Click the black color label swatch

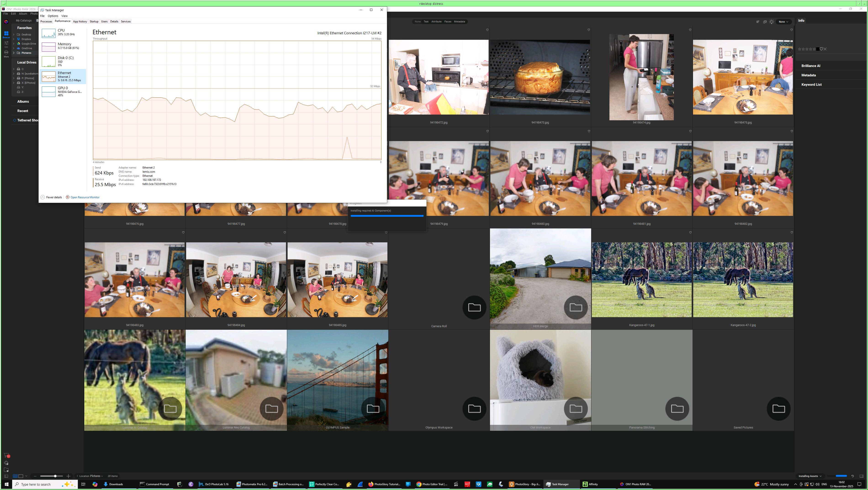point(818,49)
